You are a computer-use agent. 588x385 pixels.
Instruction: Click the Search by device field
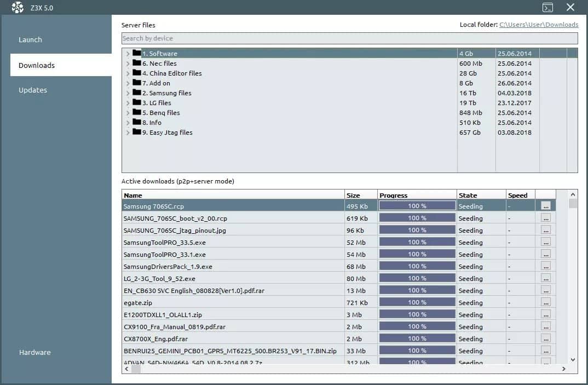point(349,38)
